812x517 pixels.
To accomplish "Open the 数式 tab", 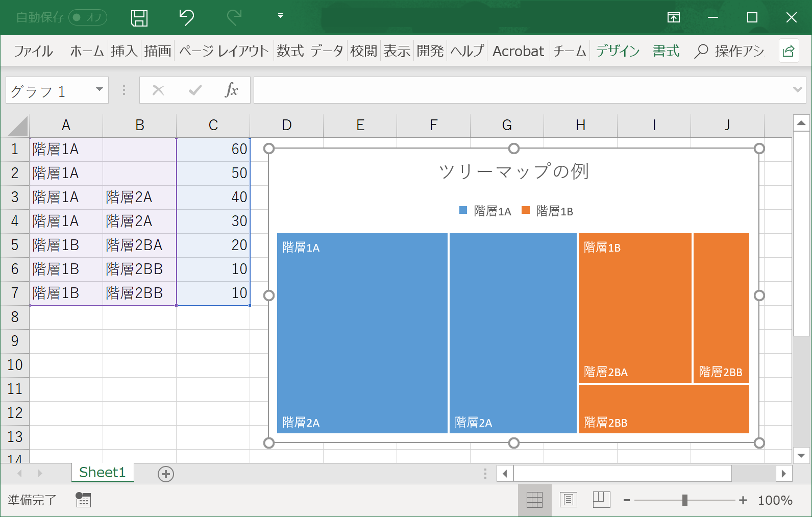I will [x=290, y=51].
